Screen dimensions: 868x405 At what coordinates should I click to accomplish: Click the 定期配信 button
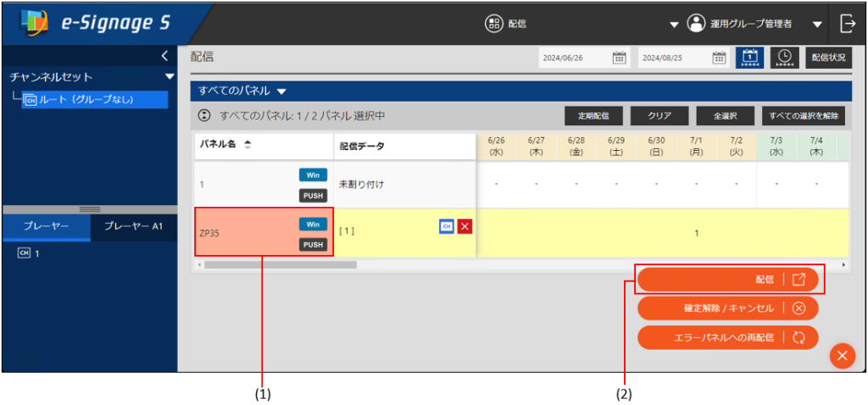tap(593, 116)
